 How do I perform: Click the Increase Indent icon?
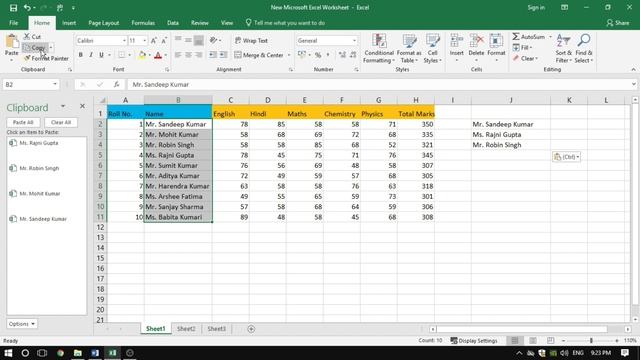tap(223, 55)
